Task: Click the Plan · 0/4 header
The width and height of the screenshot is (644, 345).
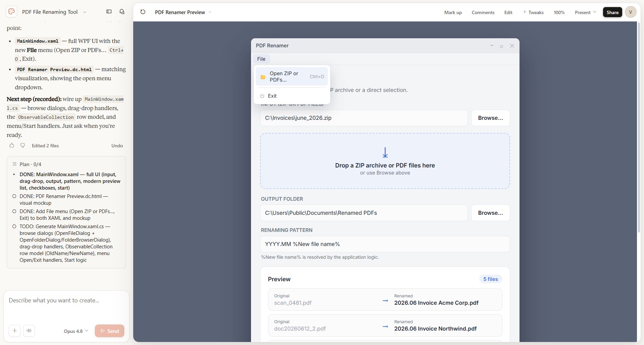Action: [x=31, y=164]
